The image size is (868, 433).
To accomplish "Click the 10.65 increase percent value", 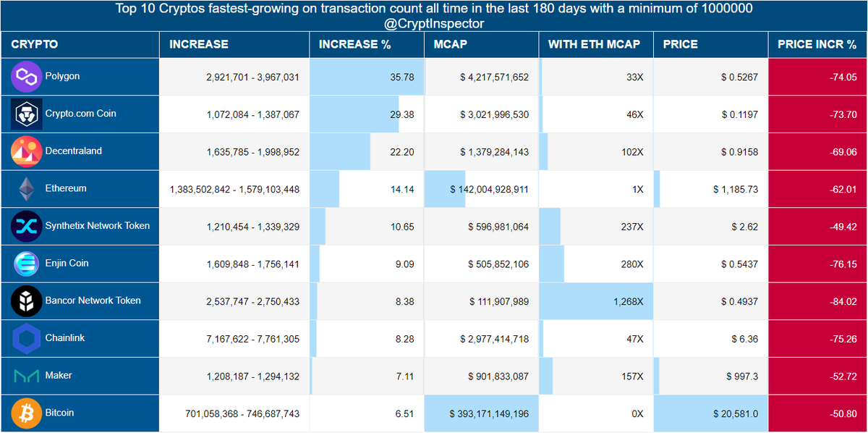I will (x=401, y=227).
